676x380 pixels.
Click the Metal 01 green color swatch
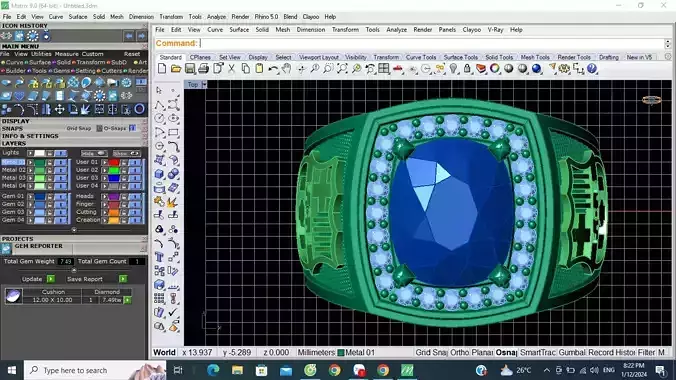click(40, 163)
